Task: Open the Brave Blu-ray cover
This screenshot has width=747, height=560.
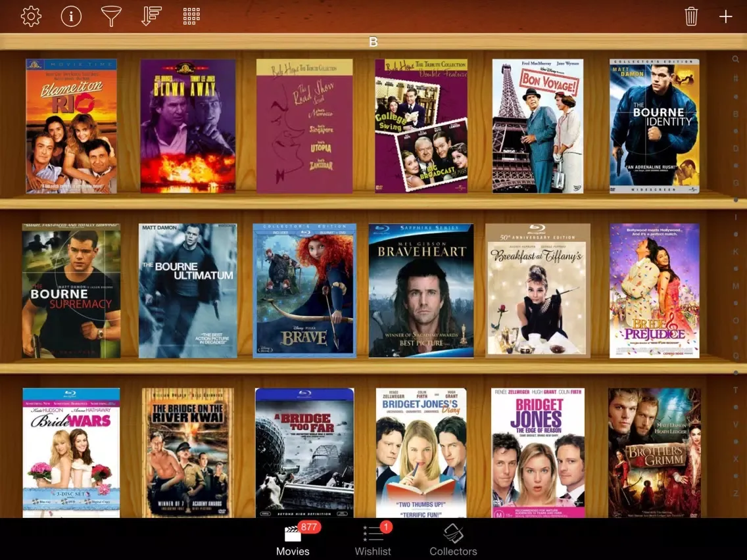Action: pyautogui.click(x=304, y=291)
